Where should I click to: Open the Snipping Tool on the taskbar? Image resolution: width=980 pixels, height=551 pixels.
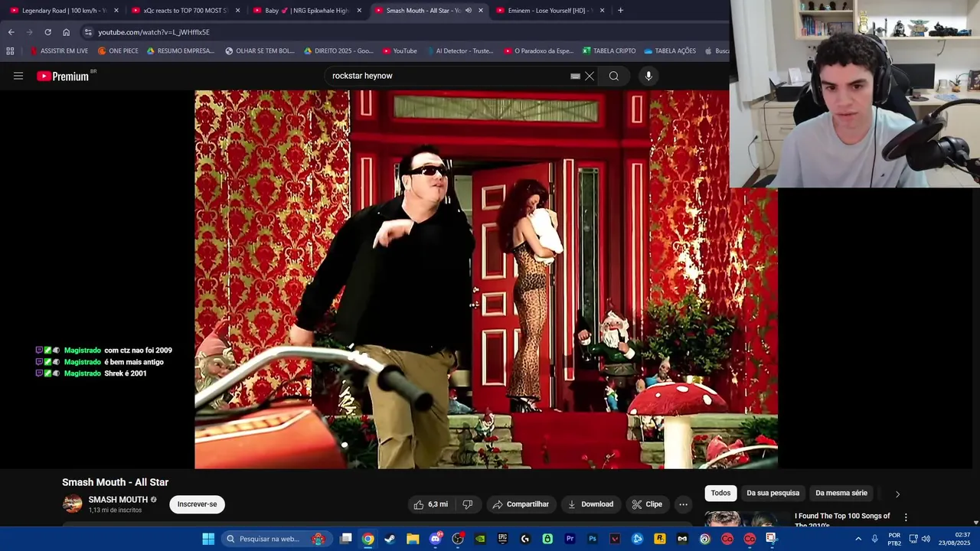pos(771,539)
